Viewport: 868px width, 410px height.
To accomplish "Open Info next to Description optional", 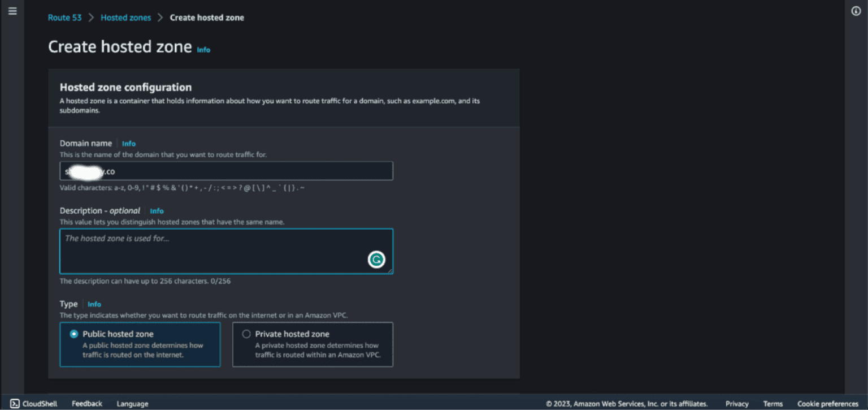I will pos(157,210).
